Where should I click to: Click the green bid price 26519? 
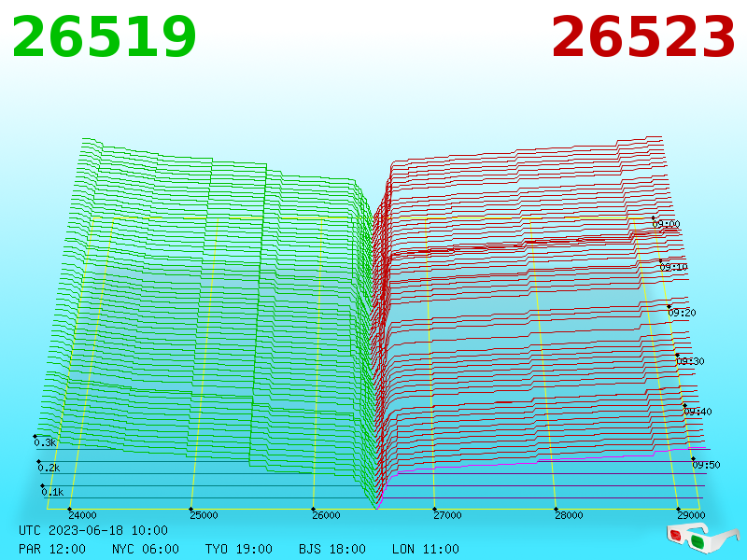coord(104,37)
